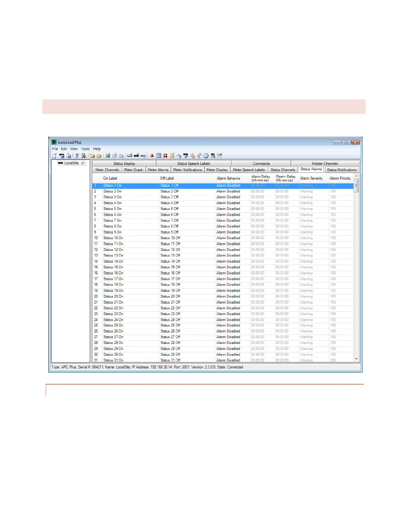This screenshot has width=411, height=532.
Task: Switch to the Status Notifications tab
Action: (342, 170)
